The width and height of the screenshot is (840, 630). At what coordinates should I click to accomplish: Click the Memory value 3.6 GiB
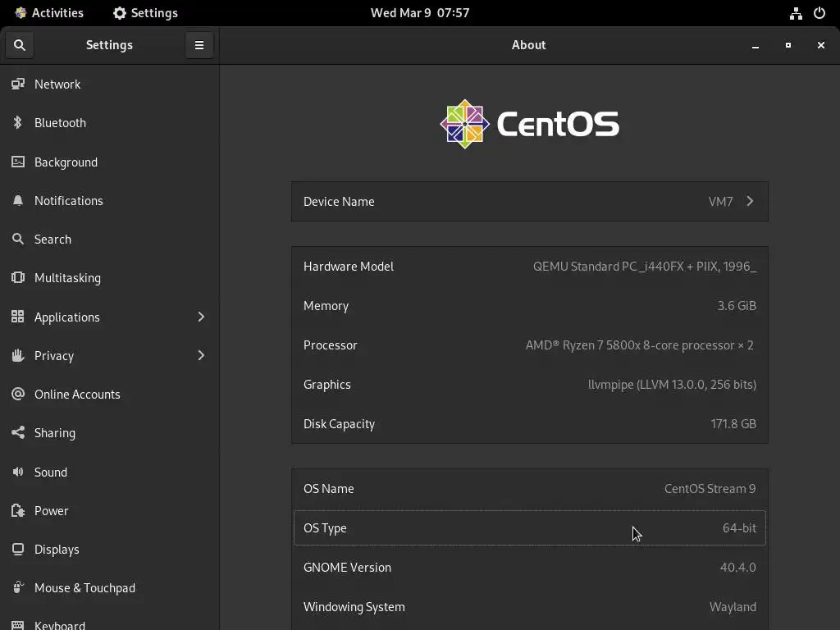coord(737,305)
